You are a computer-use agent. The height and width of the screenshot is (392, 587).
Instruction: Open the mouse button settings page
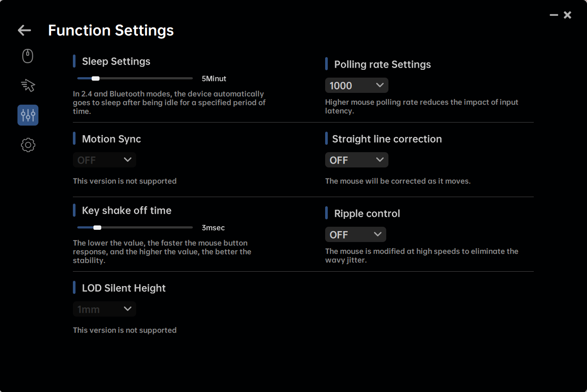[28, 56]
